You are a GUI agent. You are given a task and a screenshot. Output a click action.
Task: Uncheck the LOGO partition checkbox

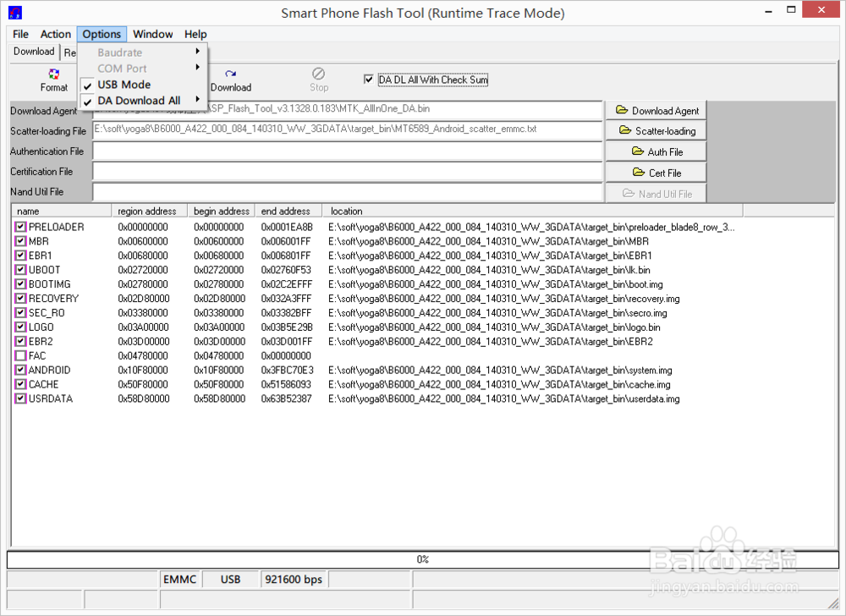point(20,327)
